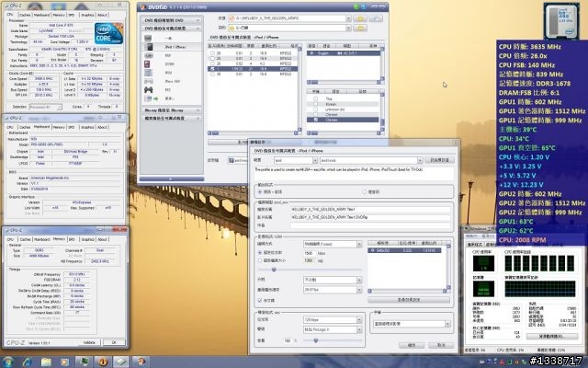This screenshot has height=368, width=588.
Task: Open the video effect settings button
Action: 409,300
